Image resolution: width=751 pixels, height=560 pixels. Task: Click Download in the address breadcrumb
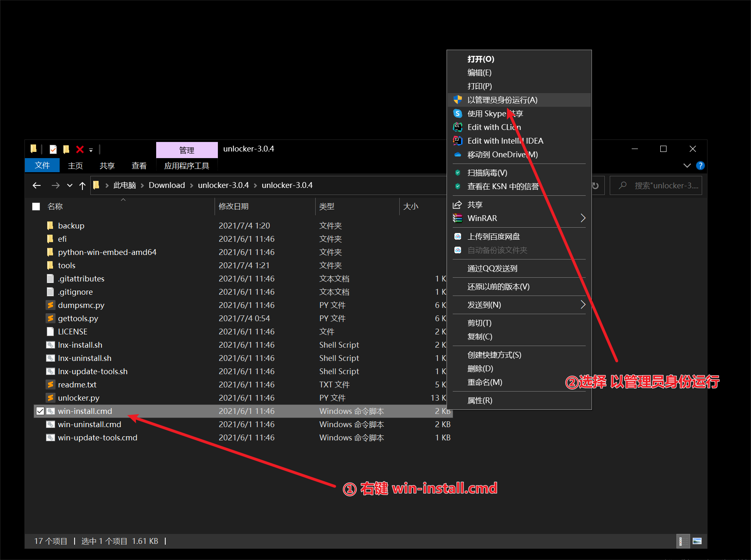click(x=167, y=185)
